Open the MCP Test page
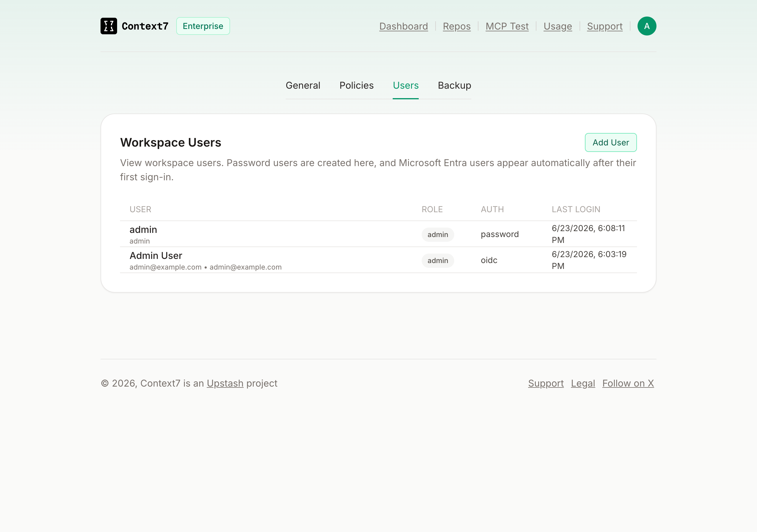This screenshot has width=757, height=532. pyautogui.click(x=507, y=26)
